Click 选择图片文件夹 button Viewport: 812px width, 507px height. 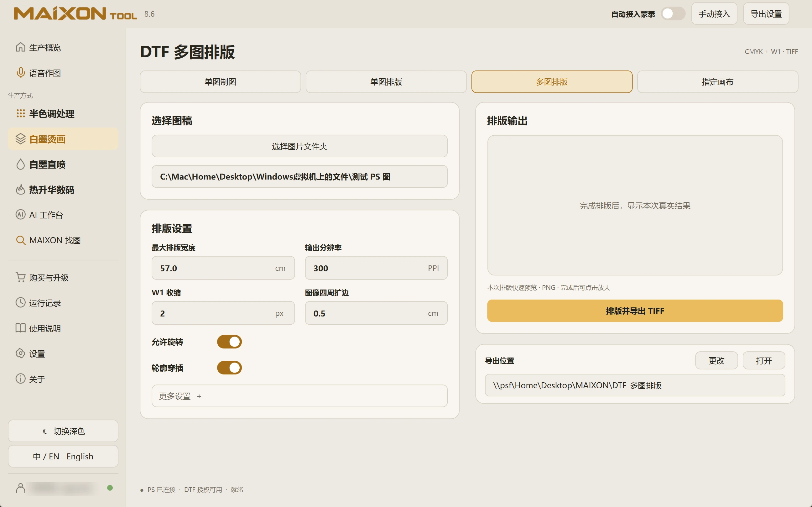point(299,146)
